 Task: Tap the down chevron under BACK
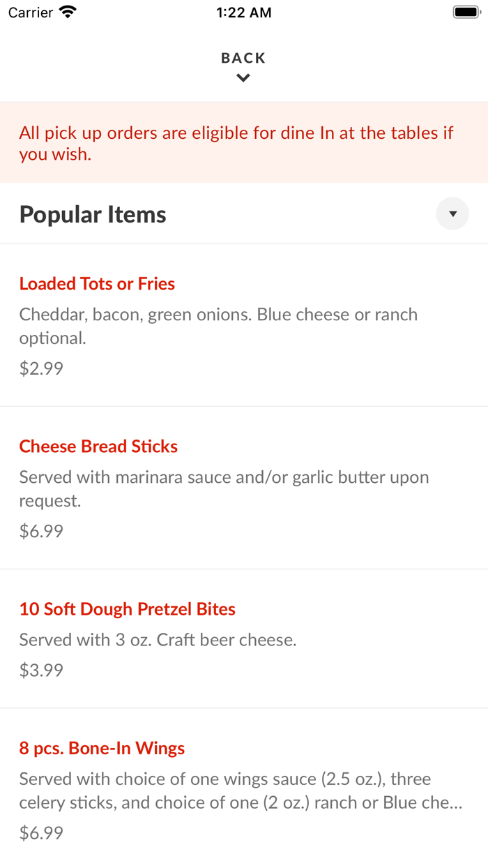[243, 78]
